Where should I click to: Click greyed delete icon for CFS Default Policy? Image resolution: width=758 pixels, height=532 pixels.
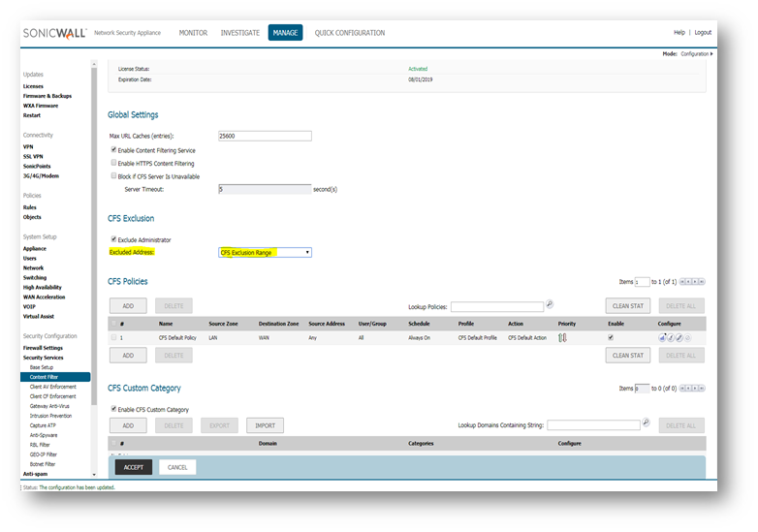coord(688,338)
